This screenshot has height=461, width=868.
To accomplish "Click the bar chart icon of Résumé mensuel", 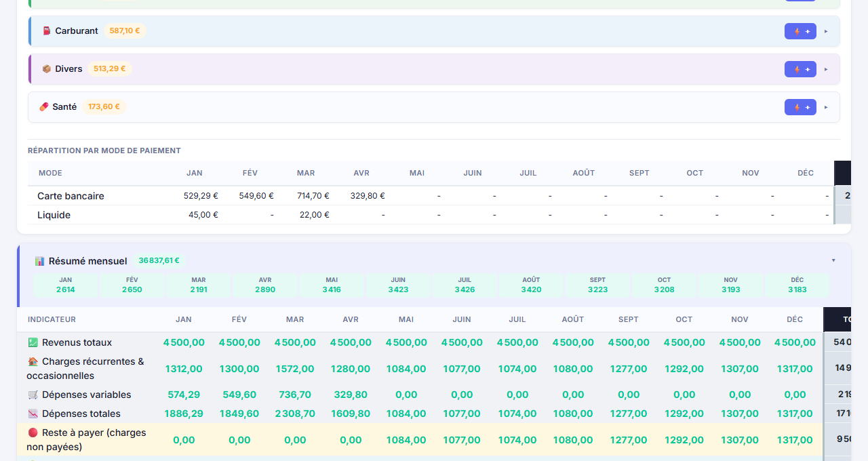I will [x=40, y=261].
